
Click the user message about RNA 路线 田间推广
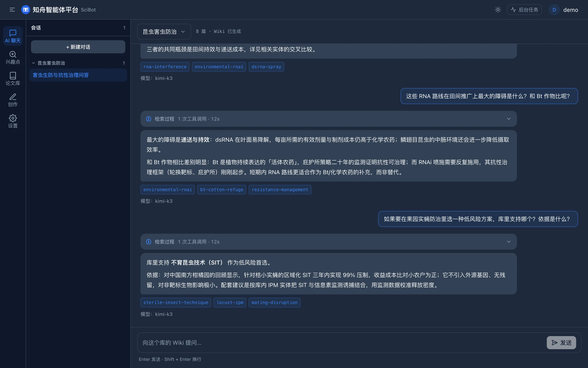tap(489, 96)
